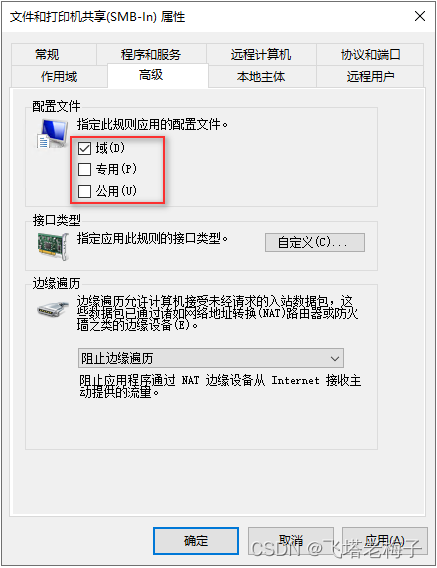Click the 自定义(C)... button
The image size is (437, 568).
point(315,242)
